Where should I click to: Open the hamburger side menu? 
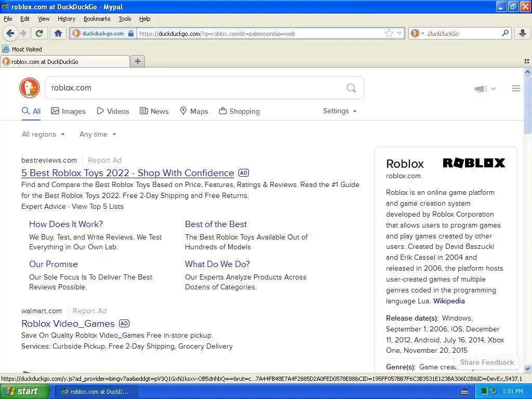point(516,88)
